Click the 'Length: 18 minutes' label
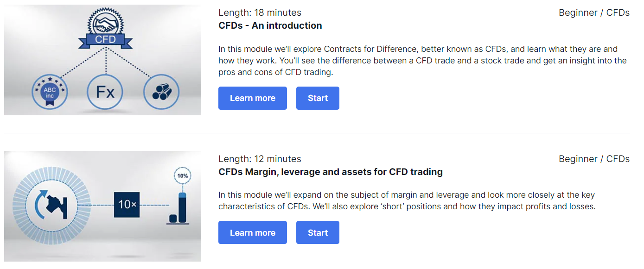Viewport: 644px width, 269px height. (260, 13)
